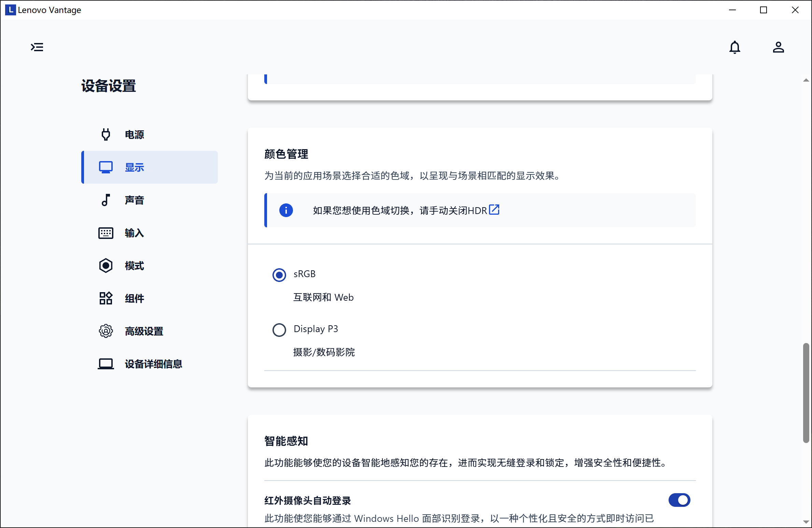Select the sRGB color gamut option
812x528 pixels.
[x=279, y=275]
